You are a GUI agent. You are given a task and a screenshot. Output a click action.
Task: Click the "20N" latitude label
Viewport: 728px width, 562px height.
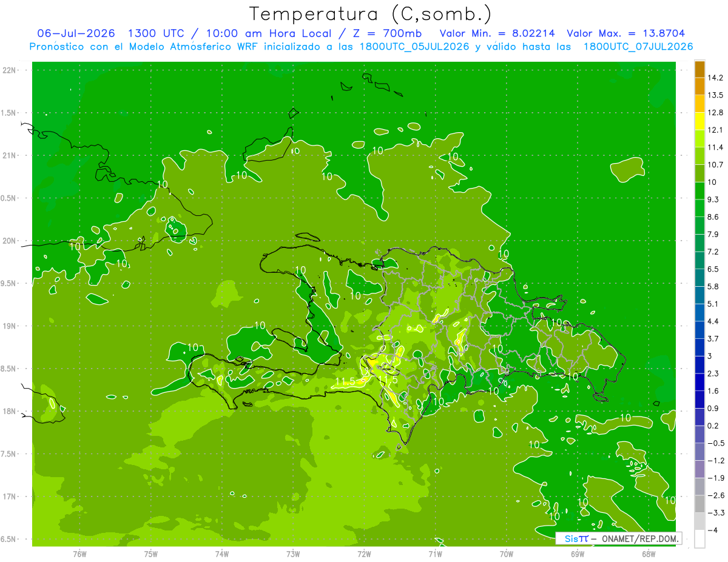8,241
